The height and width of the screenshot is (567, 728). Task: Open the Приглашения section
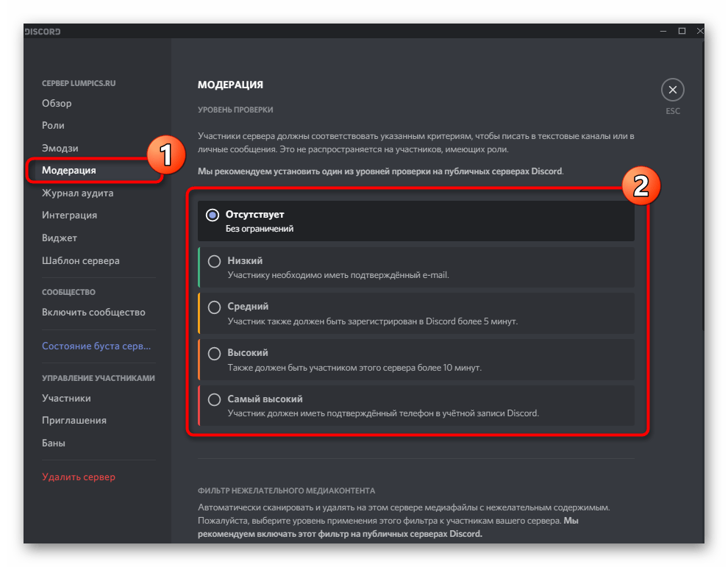point(74,420)
